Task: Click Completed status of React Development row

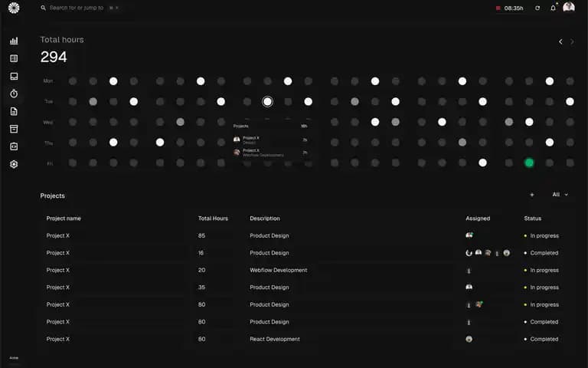Action: tap(541, 339)
